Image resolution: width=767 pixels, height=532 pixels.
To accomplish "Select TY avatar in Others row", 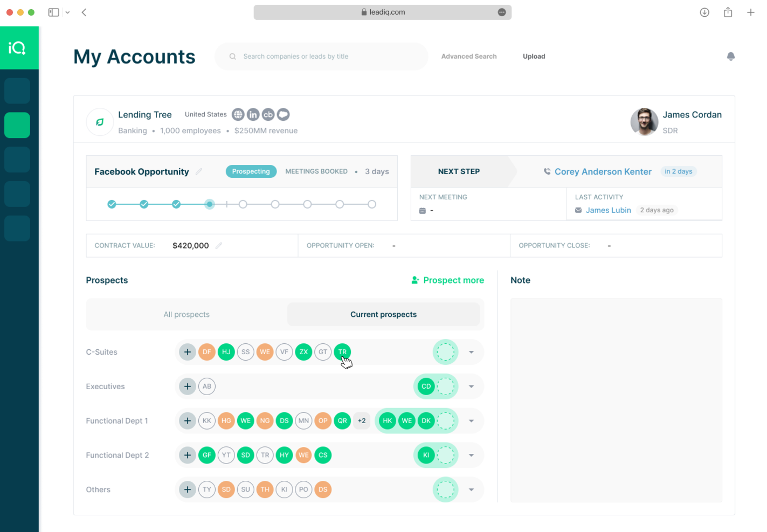I will click(207, 490).
